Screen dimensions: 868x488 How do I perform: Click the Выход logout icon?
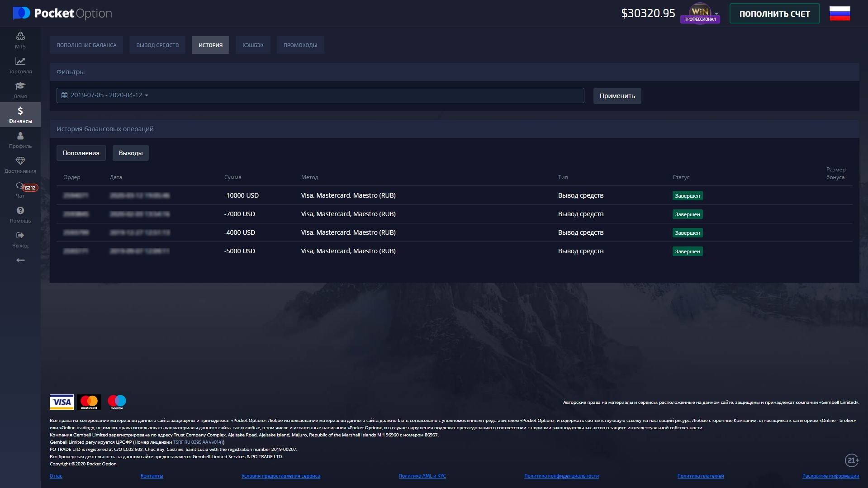(x=20, y=236)
